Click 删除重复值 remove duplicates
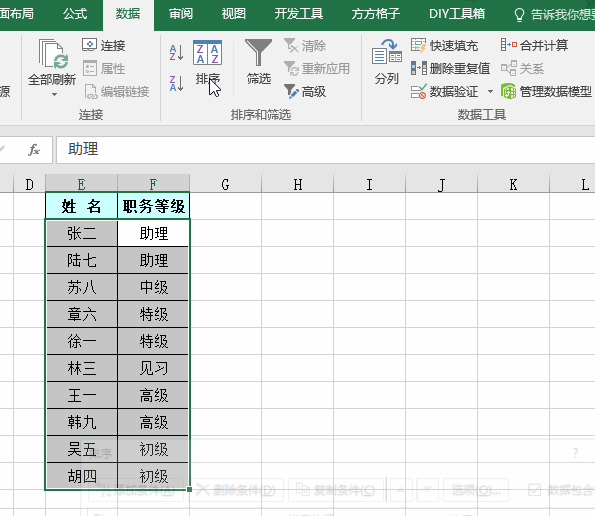Image resolution: width=595 pixels, height=516 pixels. coord(450,69)
